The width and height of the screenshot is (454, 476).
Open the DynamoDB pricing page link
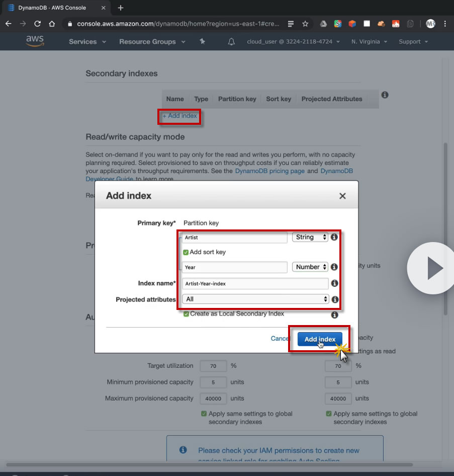[x=269, y=171]
